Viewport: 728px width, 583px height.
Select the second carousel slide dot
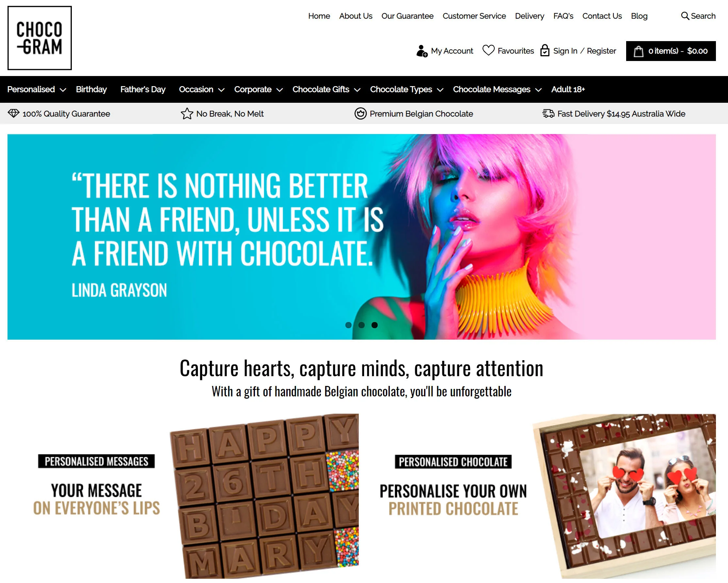point(361,325)
